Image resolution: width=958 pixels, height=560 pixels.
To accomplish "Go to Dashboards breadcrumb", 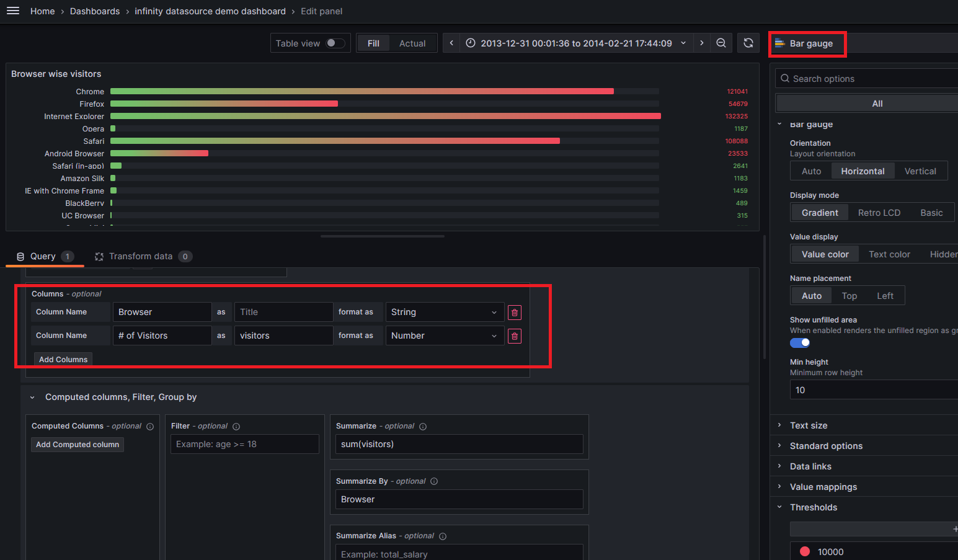I will 95,11.
